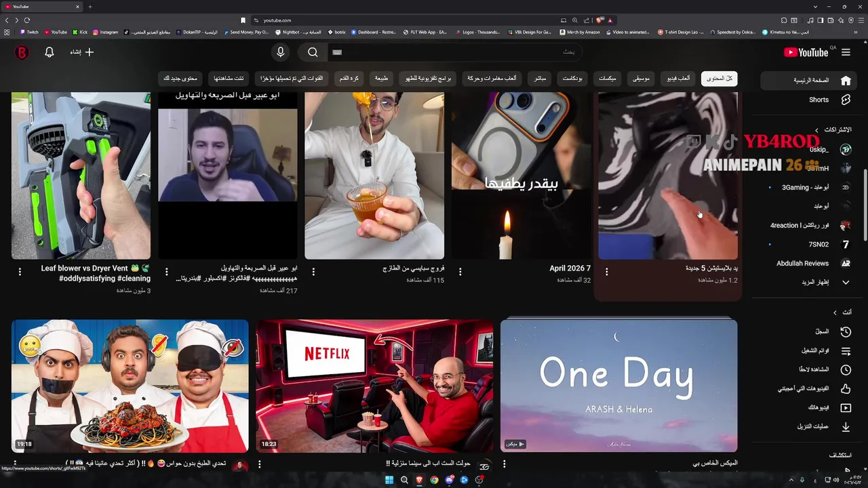The image size is (868, 488).
Task: Click the browser reload button
Action: click(27, 20)
